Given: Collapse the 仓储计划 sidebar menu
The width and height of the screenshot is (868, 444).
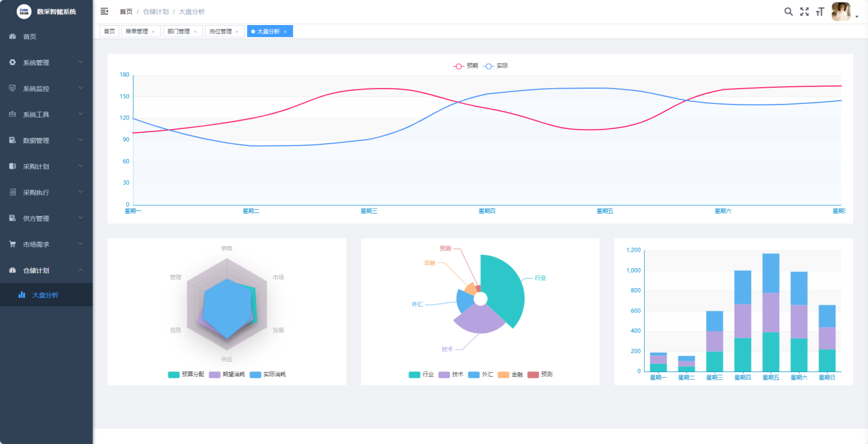Looking at the screenshot, I should click(46, 270).
